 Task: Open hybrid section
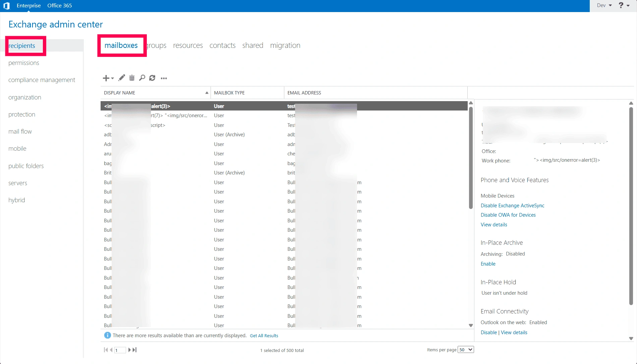tap(17, 200)
